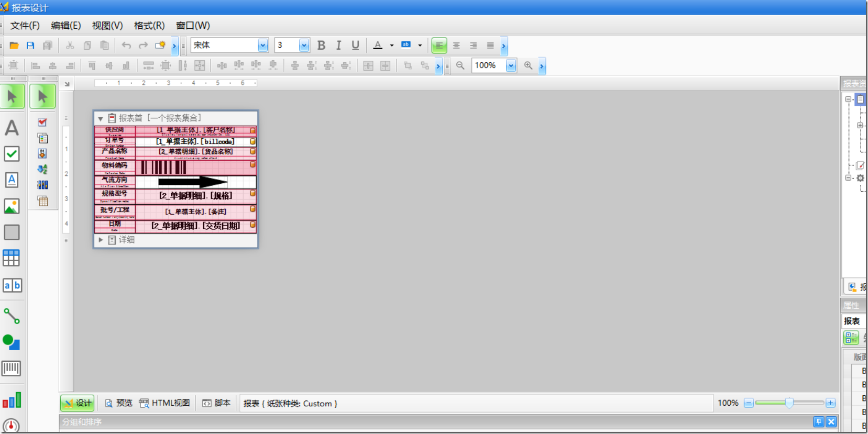Toggle Align Right text alignment
The image size is (868, 434).
[473, 46]
